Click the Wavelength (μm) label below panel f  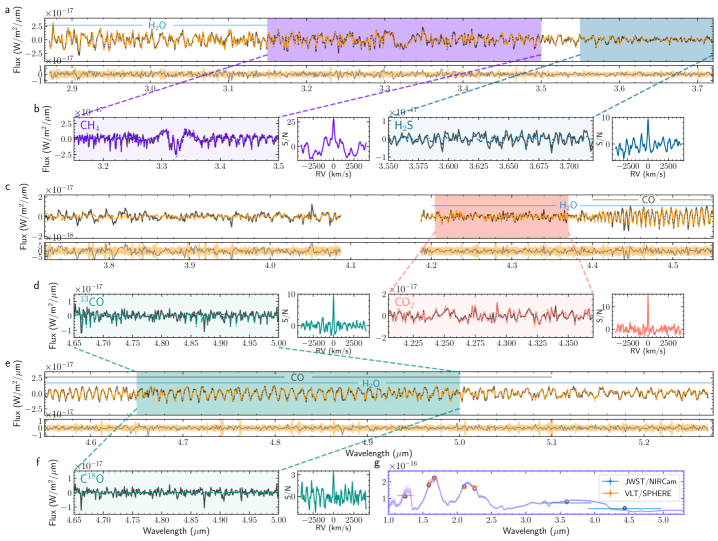(176, 530)
